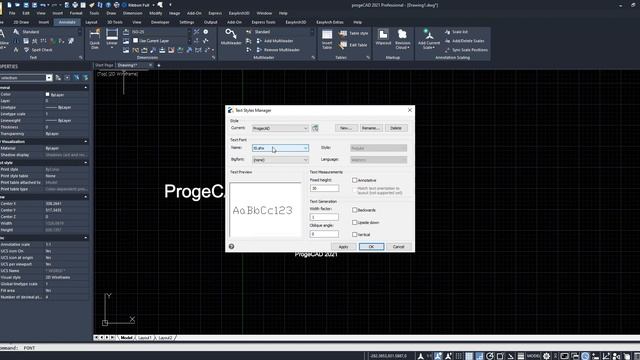Viewport: 640px width, 360px height.
Task: Click the Fixed height input field
Action: pyautogui.click(x=324, y=188)
